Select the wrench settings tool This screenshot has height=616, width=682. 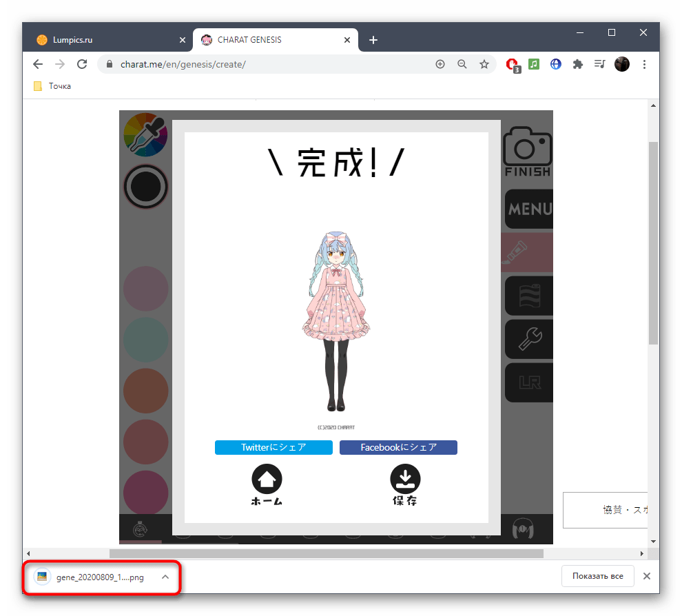(528, 338)
